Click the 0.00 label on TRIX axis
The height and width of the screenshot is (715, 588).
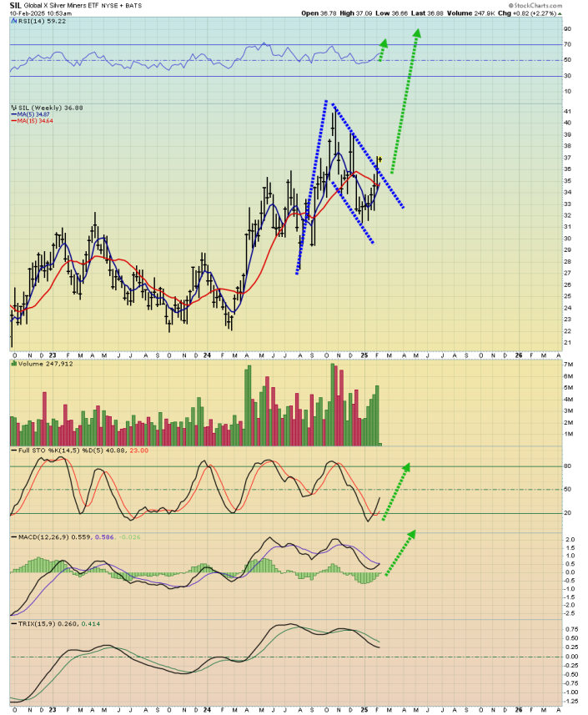tap(571, 657)
